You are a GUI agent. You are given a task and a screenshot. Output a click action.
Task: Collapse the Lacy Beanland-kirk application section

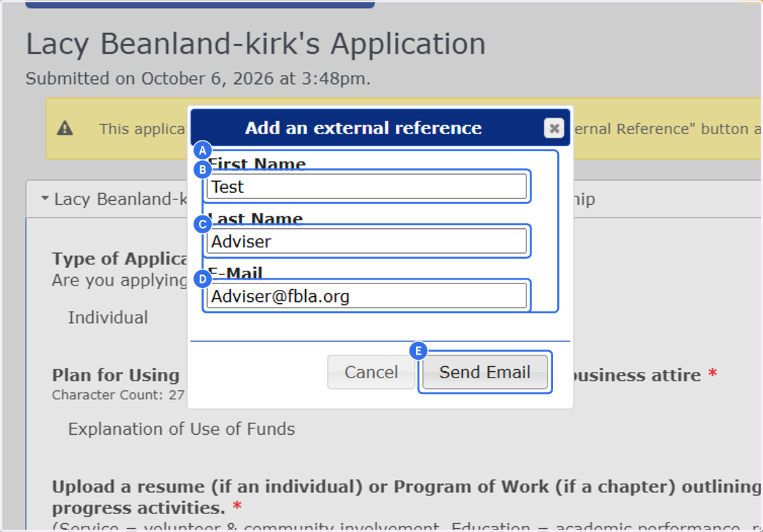click(45, 199)
